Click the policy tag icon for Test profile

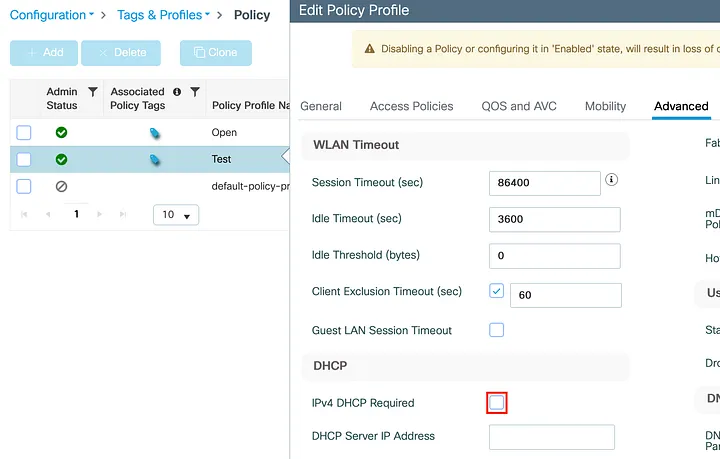click(155, 160)
